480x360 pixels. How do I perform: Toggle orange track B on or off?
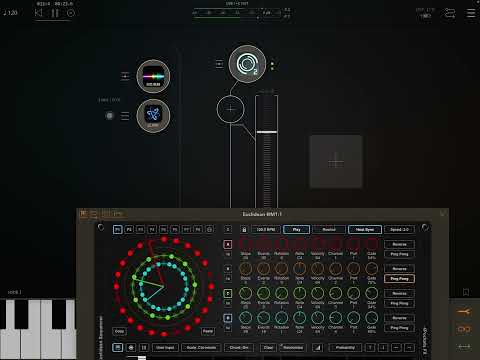pos(228,269)
